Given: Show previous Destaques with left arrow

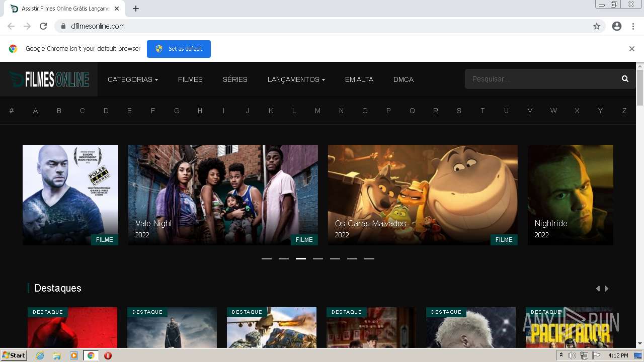Looking at the screenshot, I should 598,289.
